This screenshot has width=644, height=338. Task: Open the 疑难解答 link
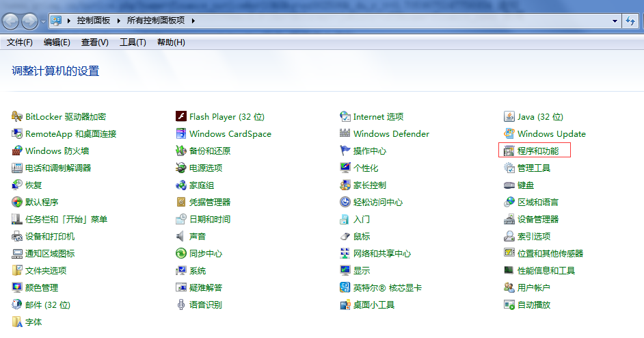coord(206,288)
